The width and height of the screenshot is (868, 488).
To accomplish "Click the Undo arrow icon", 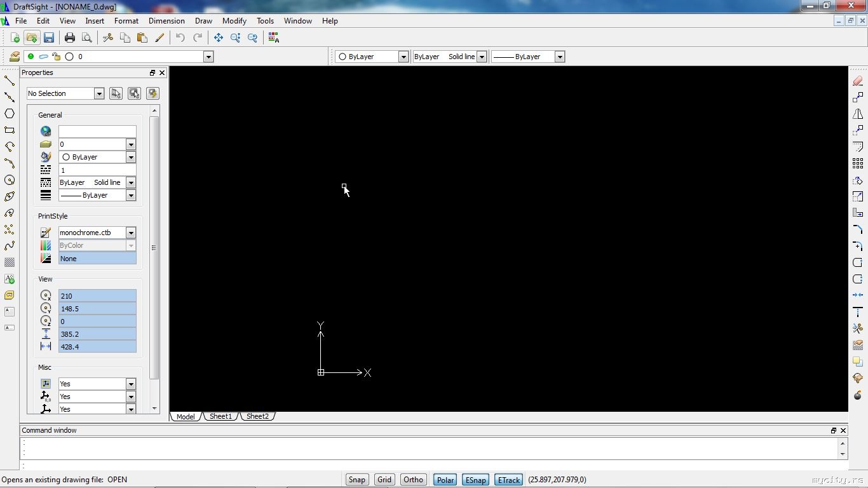I will tap(180, 38).
